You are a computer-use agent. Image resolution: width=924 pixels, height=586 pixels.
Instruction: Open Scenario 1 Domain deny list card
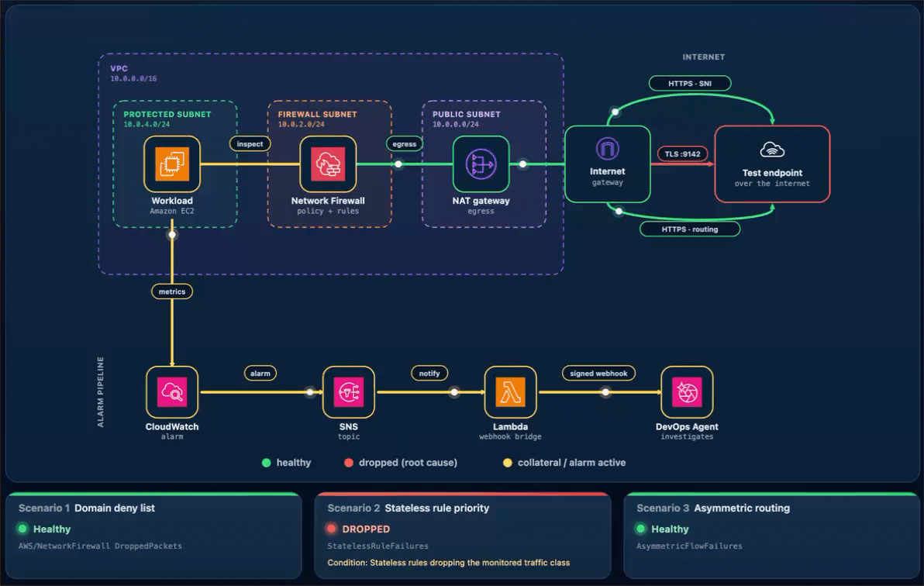point(153,536)
